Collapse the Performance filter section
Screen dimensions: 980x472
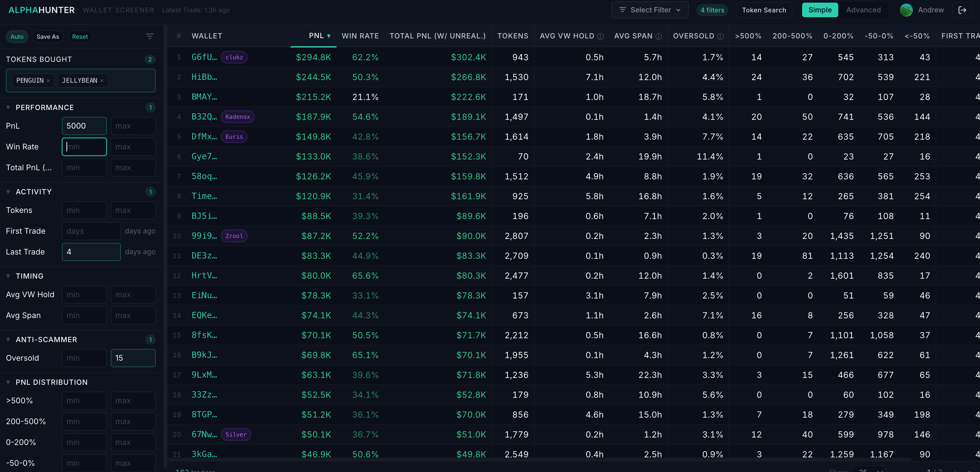click(x=8, y=107)
